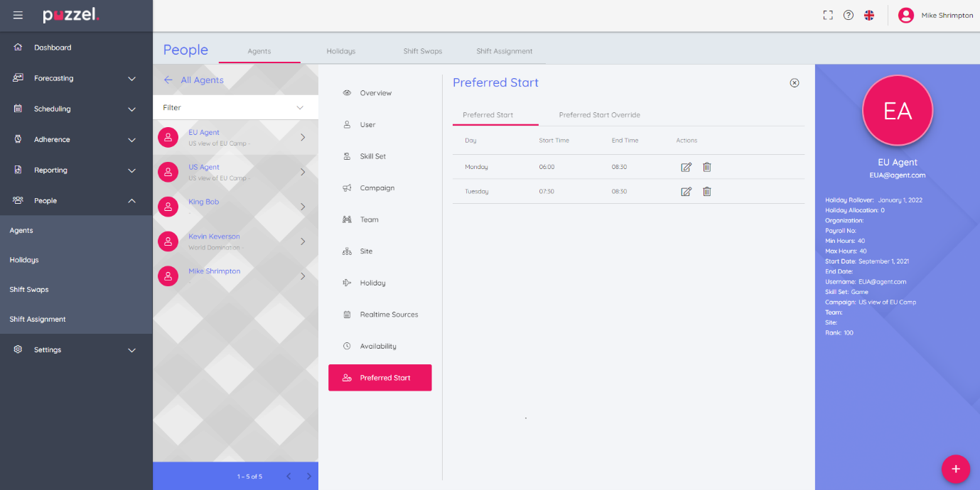980x490 pixels.
Task: Switch to Preferred Start Override tab
Action: pyautogui.click(x=599, y=115)
